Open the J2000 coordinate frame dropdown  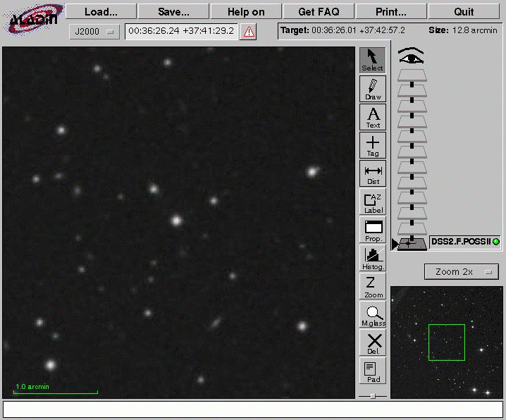click(94, 32)
